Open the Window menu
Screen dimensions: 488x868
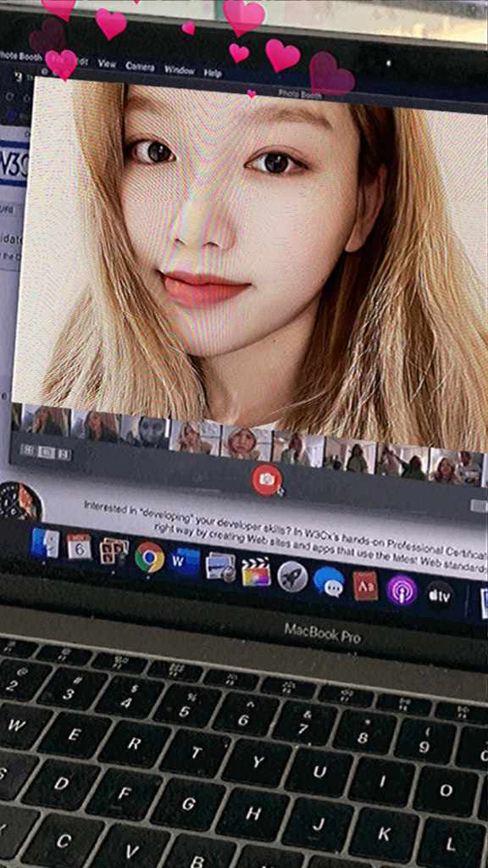tap(180, 70)
